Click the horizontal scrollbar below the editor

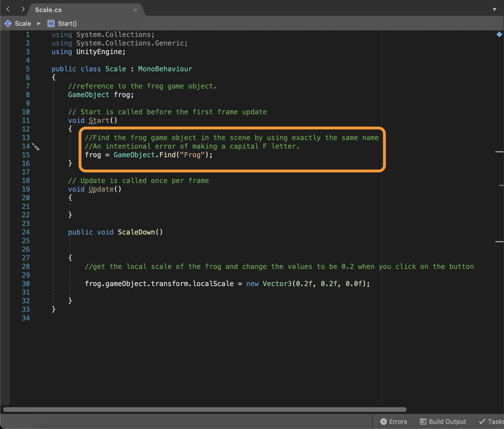click(x=205, y=410)
